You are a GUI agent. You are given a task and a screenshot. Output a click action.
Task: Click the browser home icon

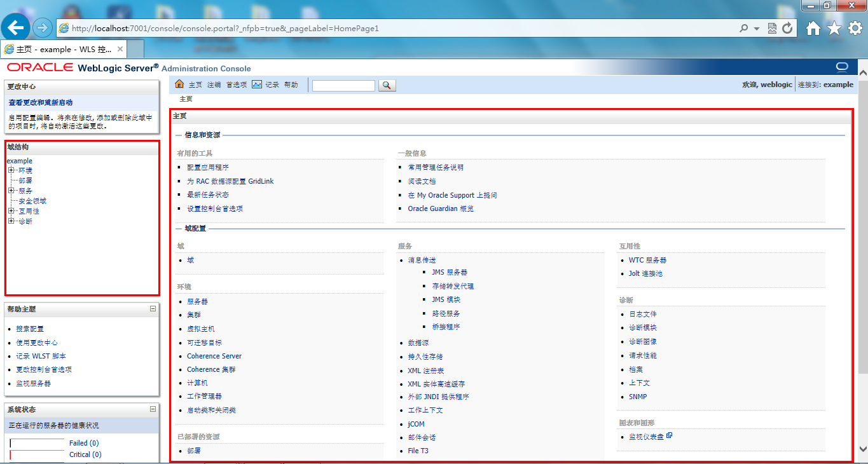pyautogui.click(x=813, y=28)
